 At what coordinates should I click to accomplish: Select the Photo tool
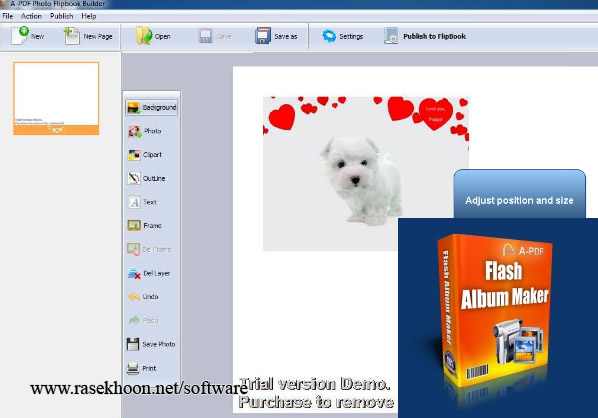[144, 131]
